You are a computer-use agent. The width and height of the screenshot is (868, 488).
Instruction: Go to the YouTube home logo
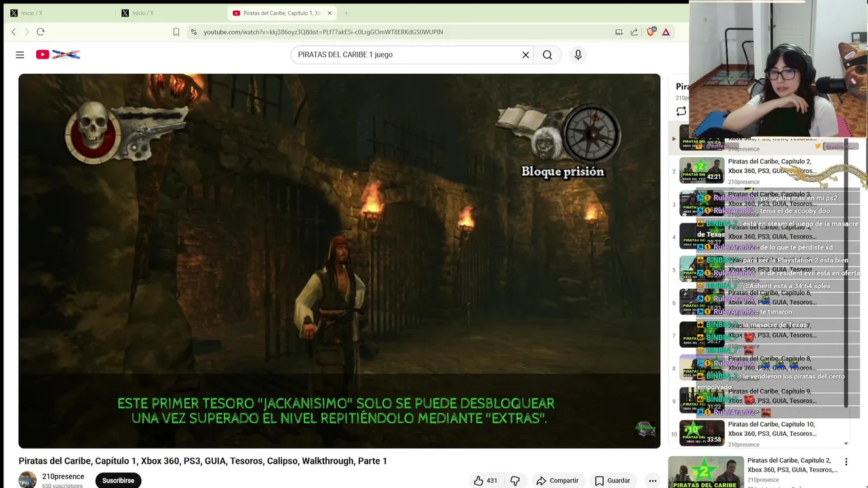pyautogui.click(x=58, y=55)
